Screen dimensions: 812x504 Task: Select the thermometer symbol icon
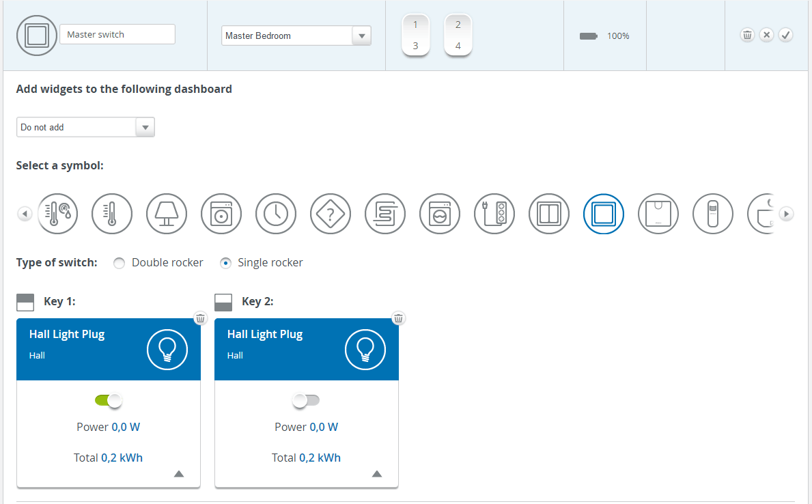[x=112, y=214]
